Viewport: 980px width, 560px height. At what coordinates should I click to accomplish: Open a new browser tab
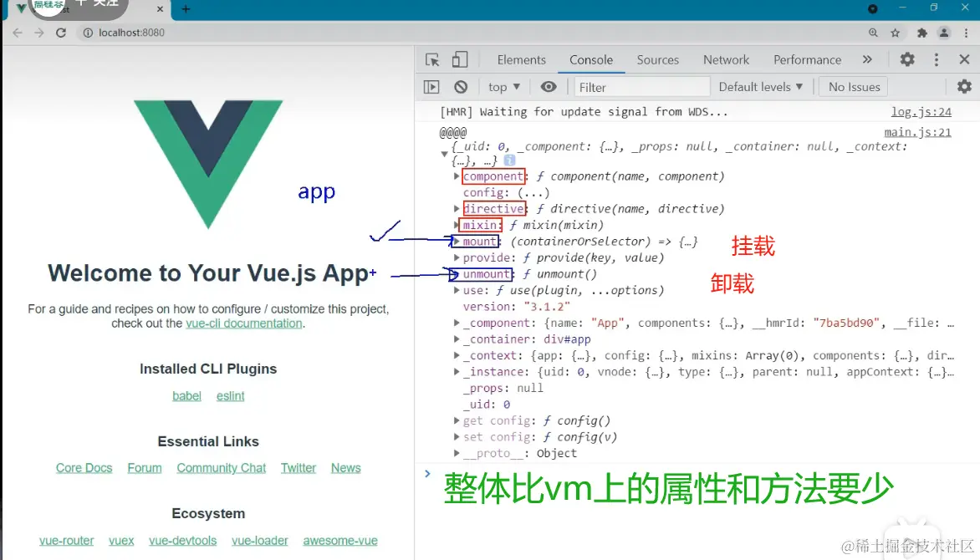(x=186, y=8)
